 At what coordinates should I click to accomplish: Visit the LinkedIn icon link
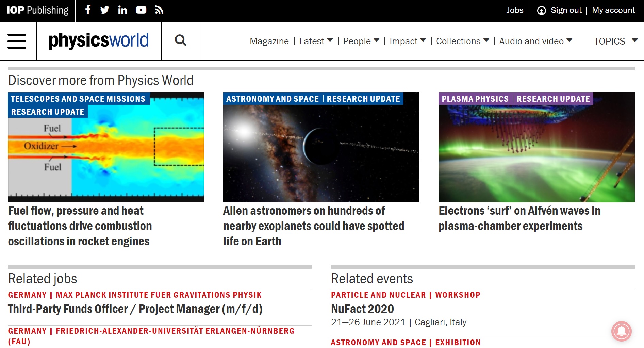[x=122, y=10]
